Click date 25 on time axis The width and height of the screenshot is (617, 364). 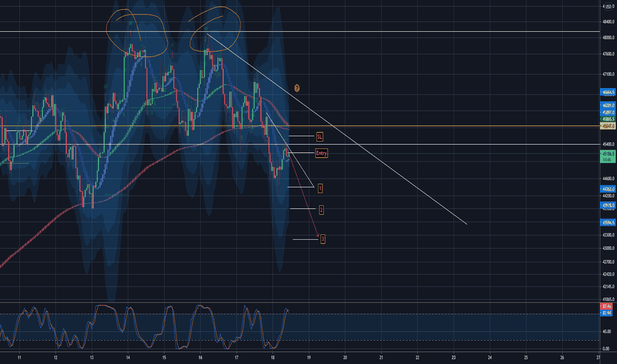click(526, 357)
